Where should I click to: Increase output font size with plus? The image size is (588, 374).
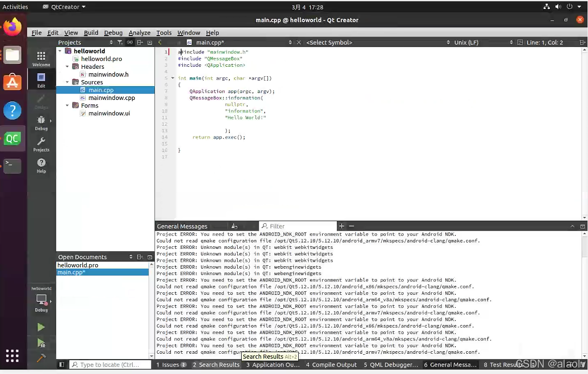[342, 226]
